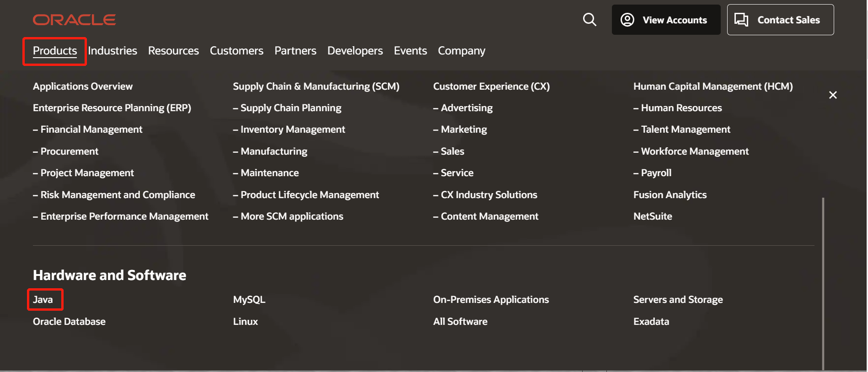Image resolution: width=868 pixels, height=372 pixels.
Task: Expand the Company navigation menu
Action: pyautogui.click(x=461, y=51)
